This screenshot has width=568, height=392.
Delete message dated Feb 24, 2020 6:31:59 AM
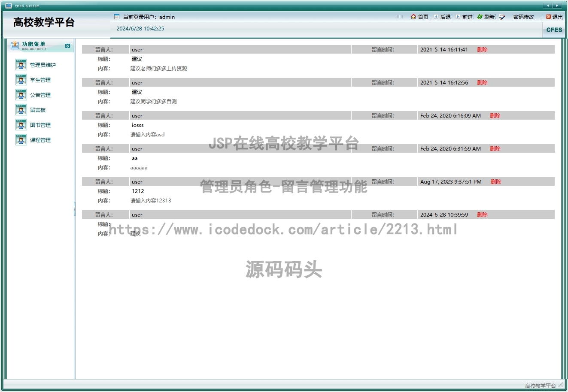[x=495, y=149]
